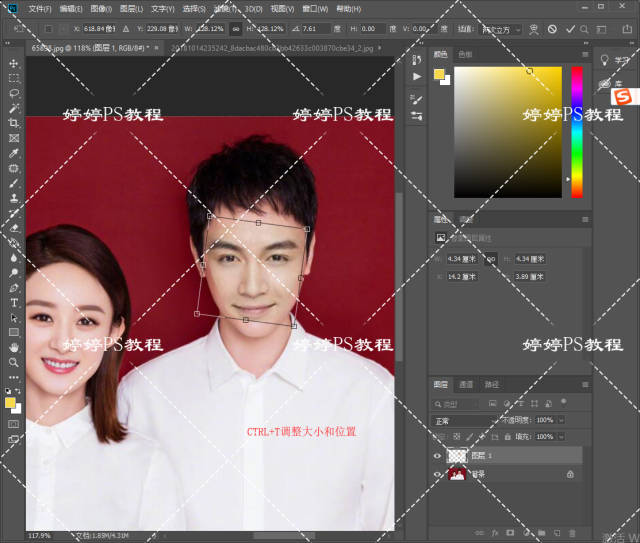Switch to the 路径 paths tab
Viewport: 640px width, 543px height.
pos(491,384)
